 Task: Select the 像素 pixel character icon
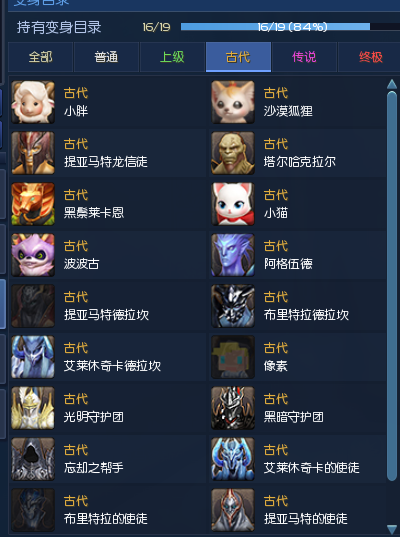(233, 357)
